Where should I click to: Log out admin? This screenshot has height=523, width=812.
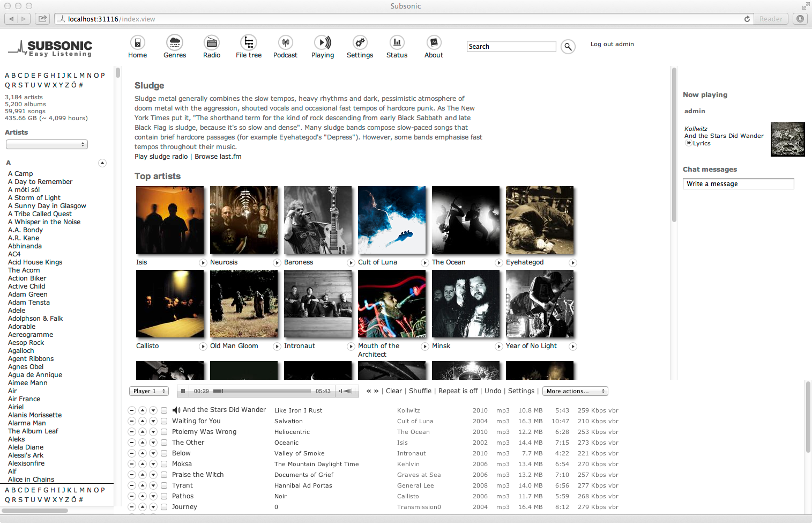pos(612,44)
